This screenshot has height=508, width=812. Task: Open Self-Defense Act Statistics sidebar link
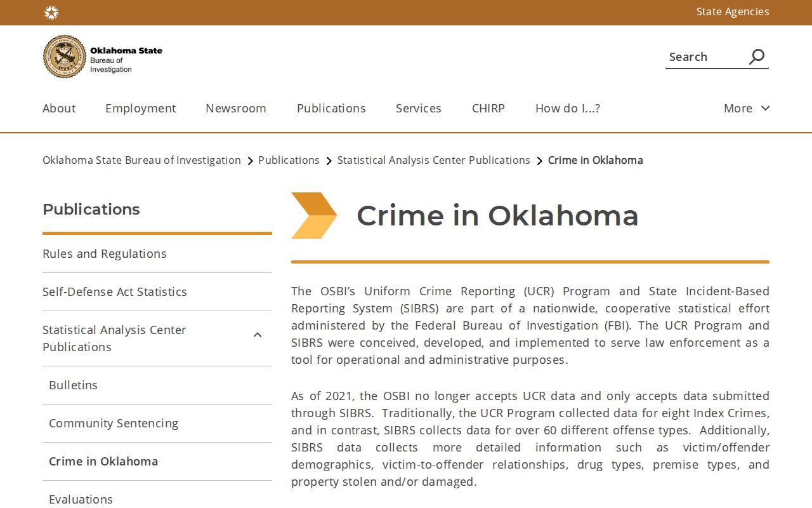[115, 291]
